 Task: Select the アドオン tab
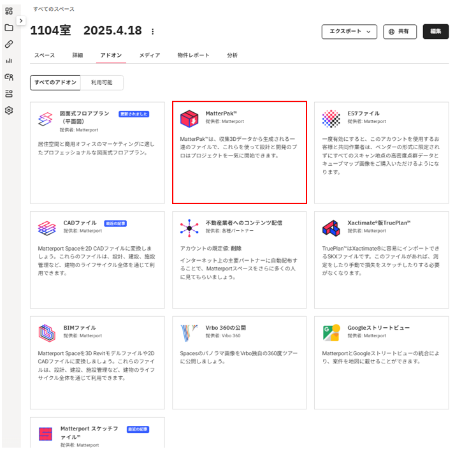[111, 55]
